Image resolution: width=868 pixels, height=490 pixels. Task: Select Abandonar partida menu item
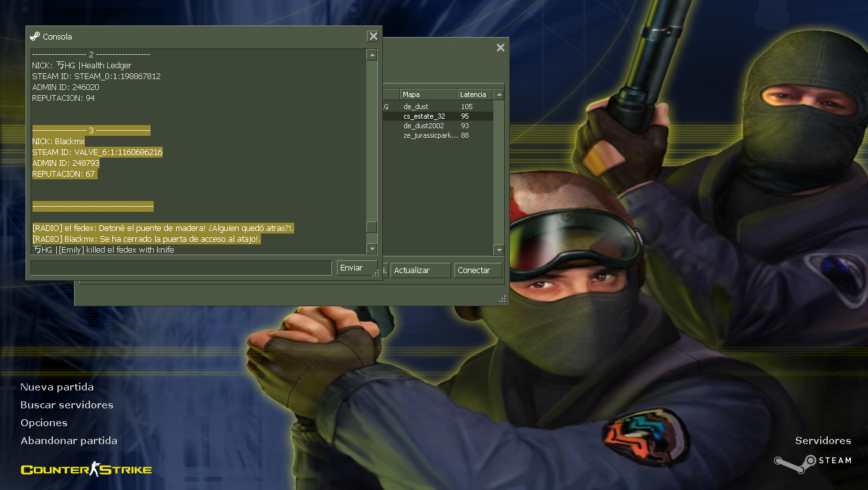69,441
